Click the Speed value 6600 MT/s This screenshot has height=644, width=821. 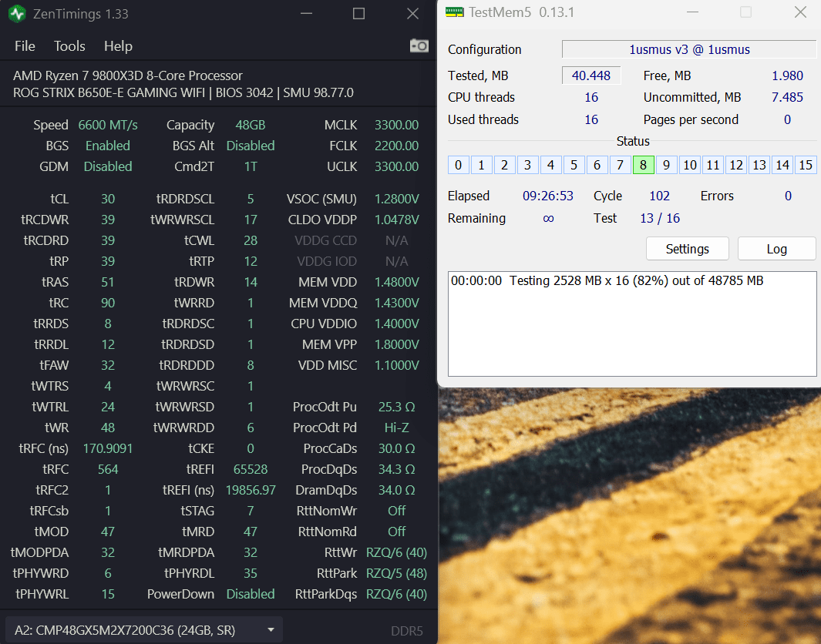[108, 125]
